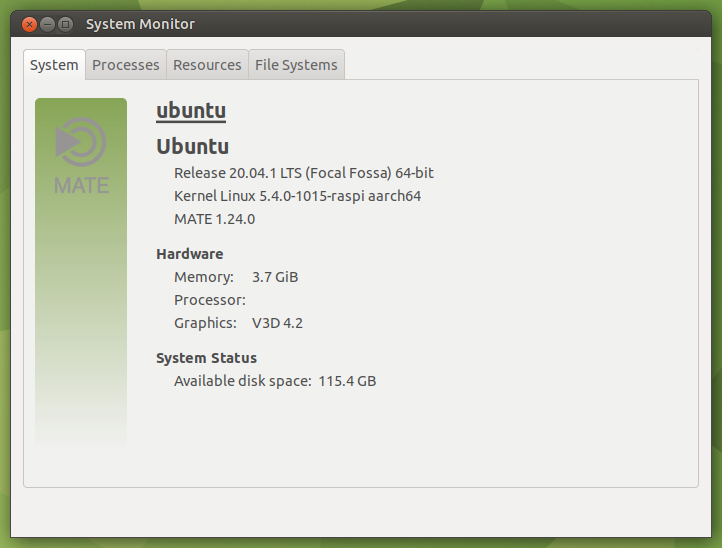Click the MATE 1.24.0 version text

coord(215,219)
